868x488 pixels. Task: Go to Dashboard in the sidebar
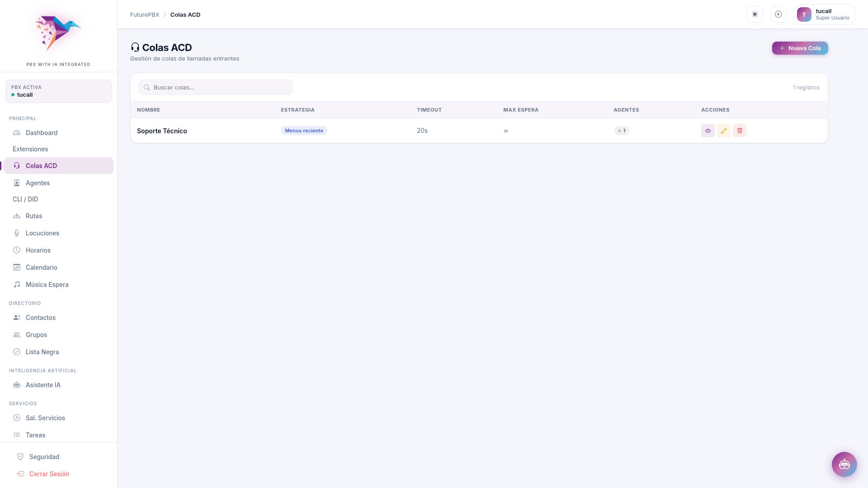42,133
